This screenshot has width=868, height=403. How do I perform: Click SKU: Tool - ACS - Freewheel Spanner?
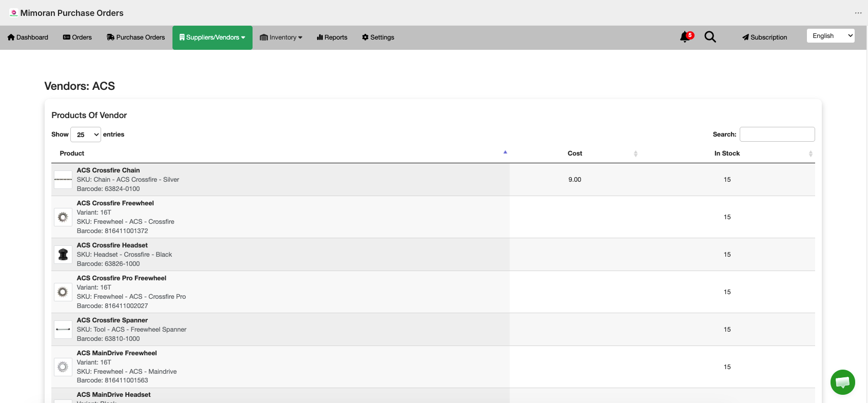pyautogui.click(x=132, y=330)
